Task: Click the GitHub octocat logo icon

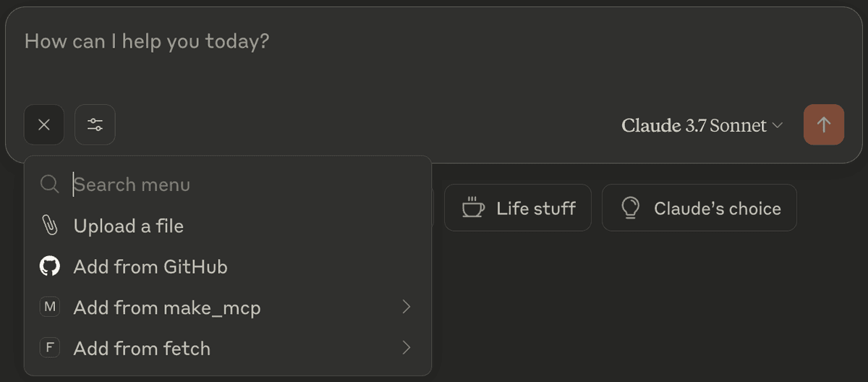Action: pyautogui.click(x=49, y=266)
